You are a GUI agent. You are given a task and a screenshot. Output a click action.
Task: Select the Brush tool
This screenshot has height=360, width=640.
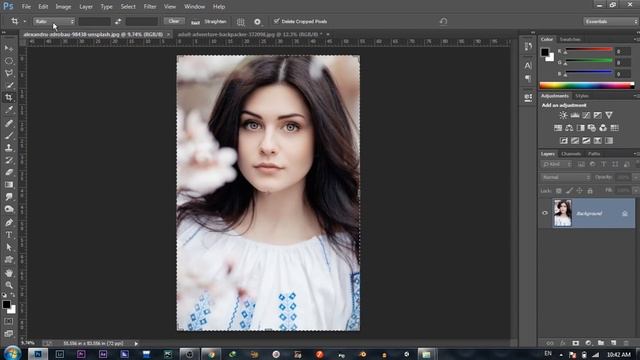coord(9,136)
